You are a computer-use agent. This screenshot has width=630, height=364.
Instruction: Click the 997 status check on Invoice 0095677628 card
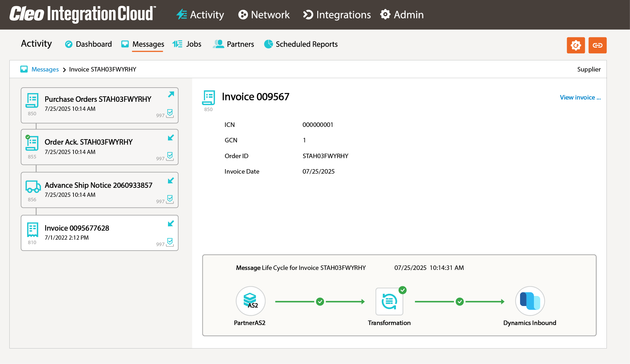coord(170,243)
